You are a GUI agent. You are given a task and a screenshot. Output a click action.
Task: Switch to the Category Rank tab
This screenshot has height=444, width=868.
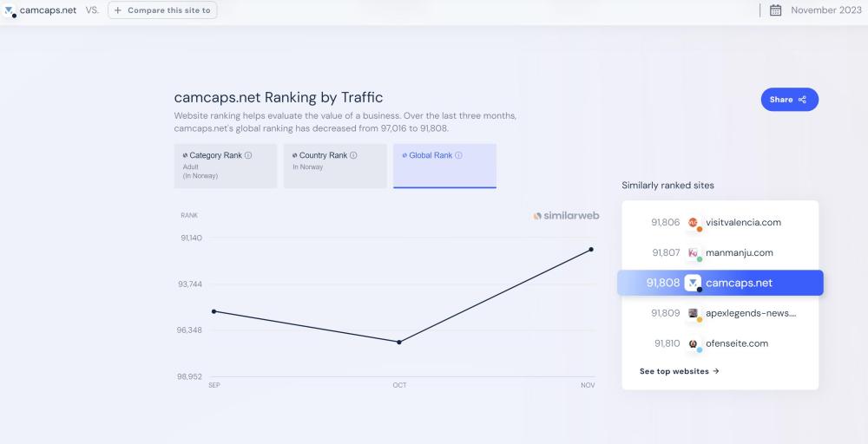225,166
